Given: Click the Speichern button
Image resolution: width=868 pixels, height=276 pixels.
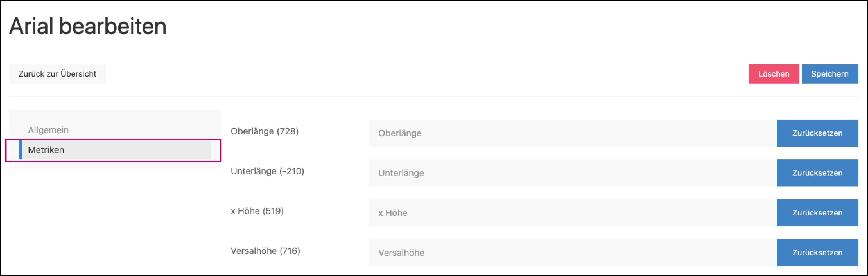Looking at the screenshot, I should point(830,74).
